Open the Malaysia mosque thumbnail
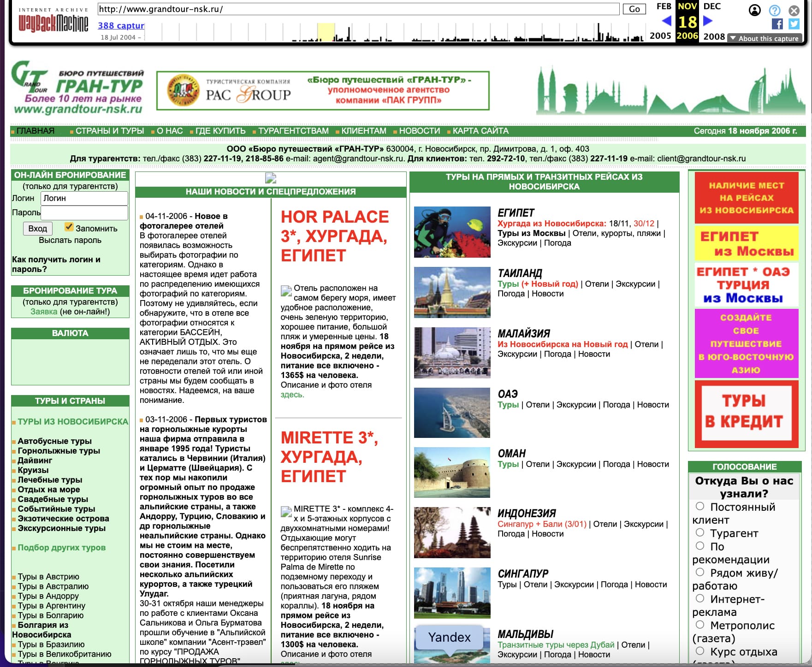Image resolution: width=812 pixels, height=667 pixels. point(452,353)
